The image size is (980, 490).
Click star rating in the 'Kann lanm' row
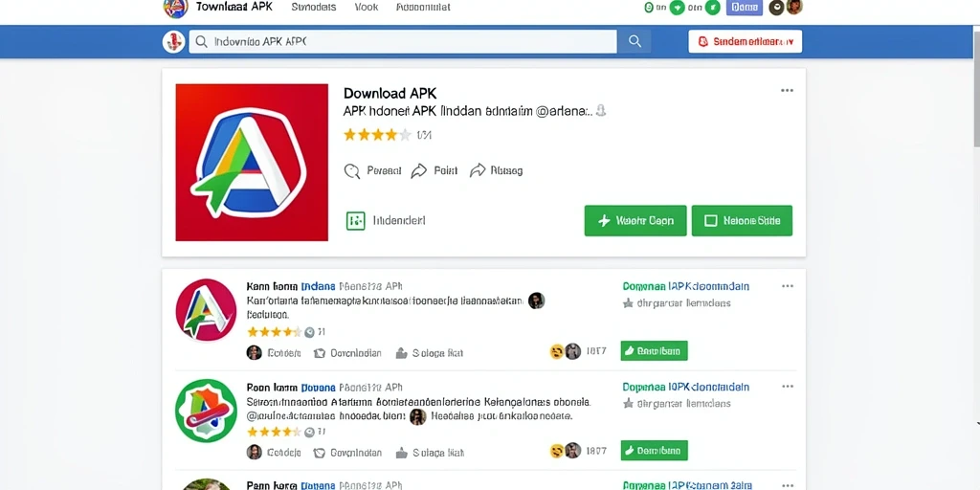(275, 332)
